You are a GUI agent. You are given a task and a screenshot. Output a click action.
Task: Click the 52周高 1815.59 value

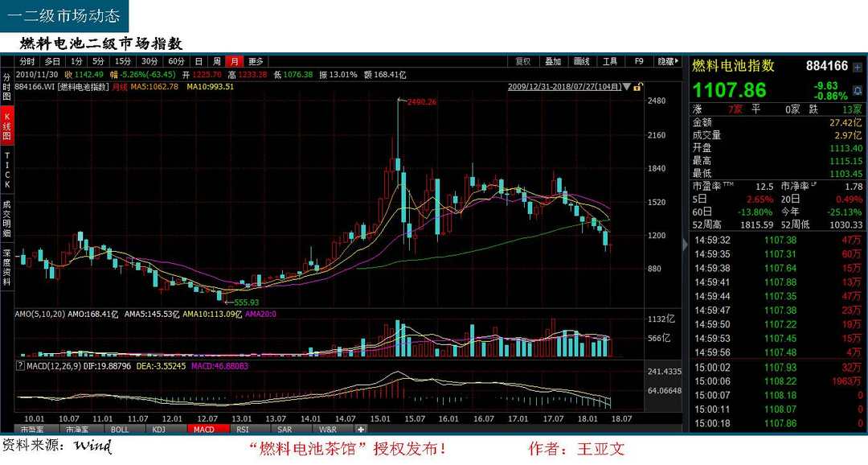757,225
